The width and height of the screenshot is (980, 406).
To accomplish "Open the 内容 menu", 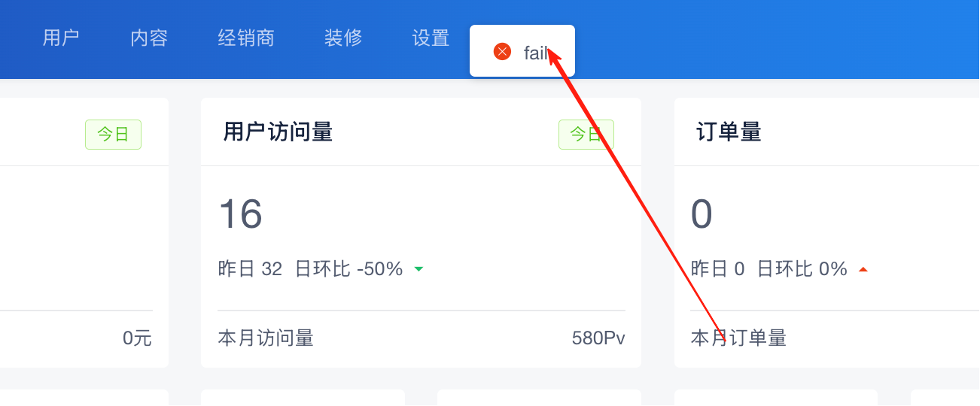I will [x=149, y=38].
